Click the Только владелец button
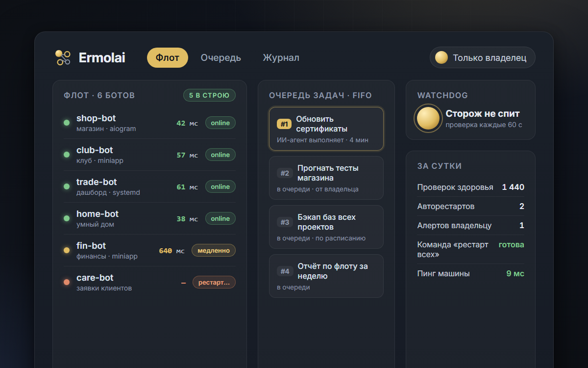588x368 pixels. point(483,57)
